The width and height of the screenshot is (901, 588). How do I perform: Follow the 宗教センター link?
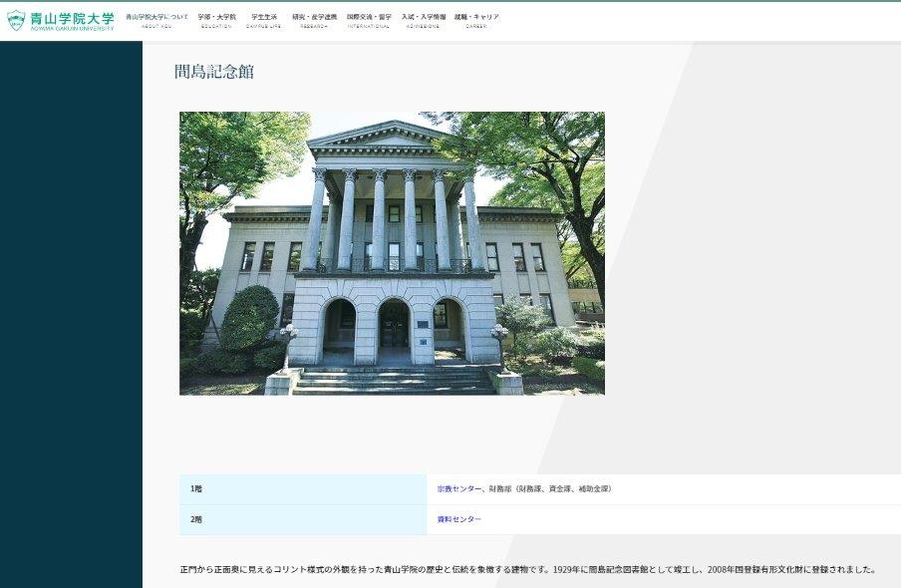459,489
